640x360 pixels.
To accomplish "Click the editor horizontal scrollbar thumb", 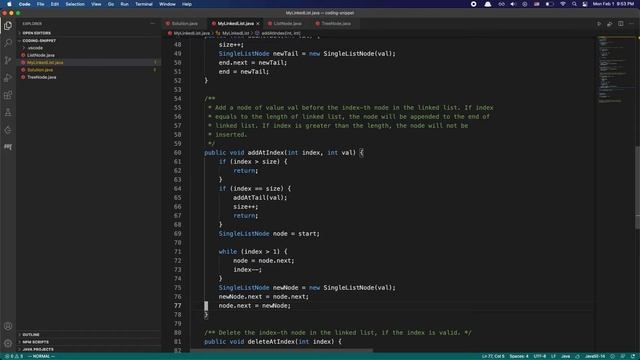I will point(281,350).
